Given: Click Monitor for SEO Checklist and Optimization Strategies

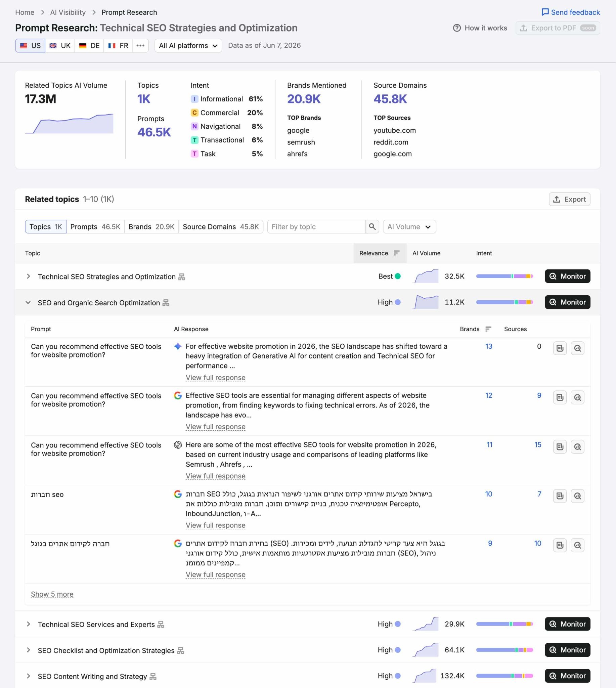Looking at the screenshot, I should [x=567, y=650].
